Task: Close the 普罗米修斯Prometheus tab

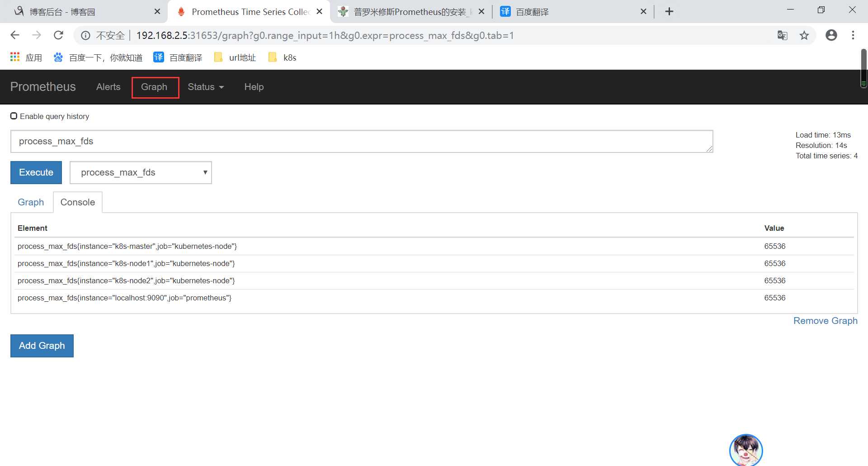Action: click(x=481, y=12)
